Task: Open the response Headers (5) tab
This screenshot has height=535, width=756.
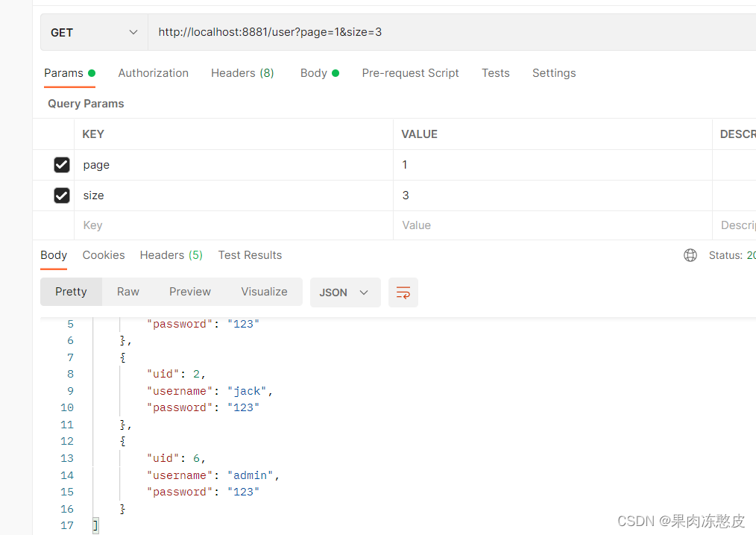Action: 171,255
